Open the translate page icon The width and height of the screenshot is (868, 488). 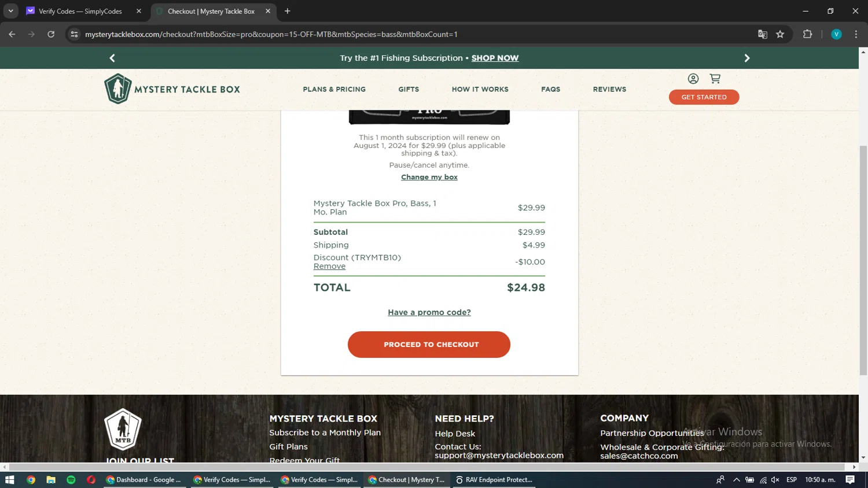pos(763,34)
